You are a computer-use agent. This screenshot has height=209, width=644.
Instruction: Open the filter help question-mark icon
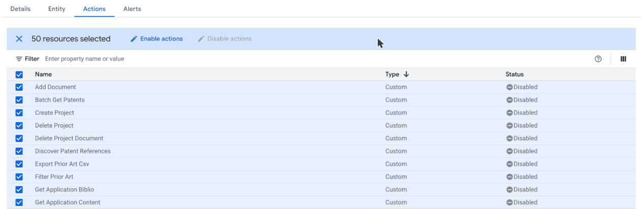pos(598,59)
